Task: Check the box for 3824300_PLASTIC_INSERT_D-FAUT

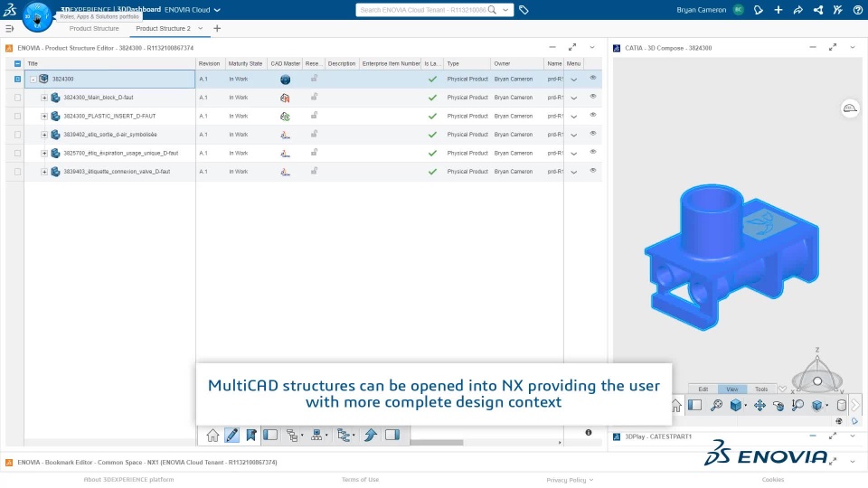Action: click(x=18, y=117)
